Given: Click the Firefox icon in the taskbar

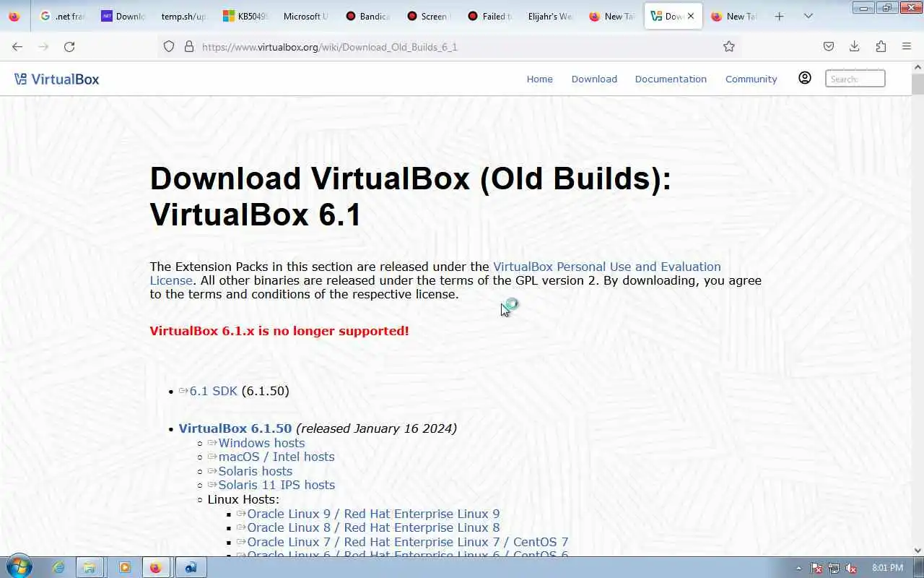Looking at the screenshot, I should pyautogui.click(x=156, y=568).
